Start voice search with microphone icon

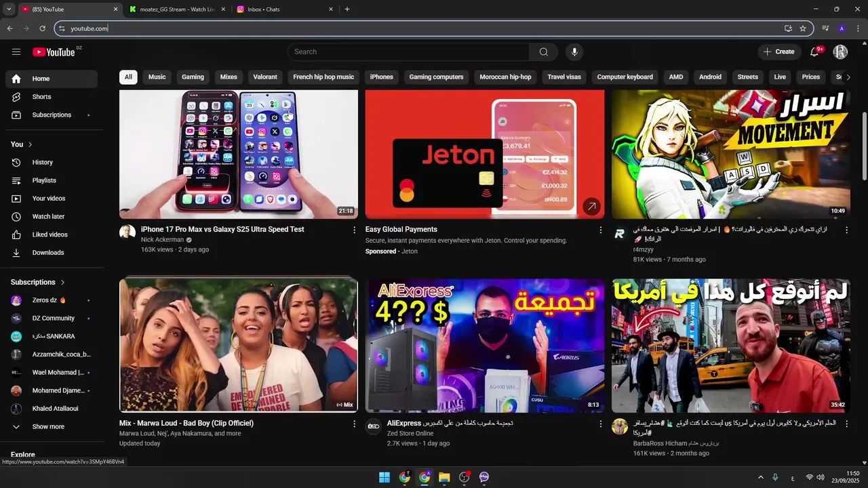(x=574, y=52)
